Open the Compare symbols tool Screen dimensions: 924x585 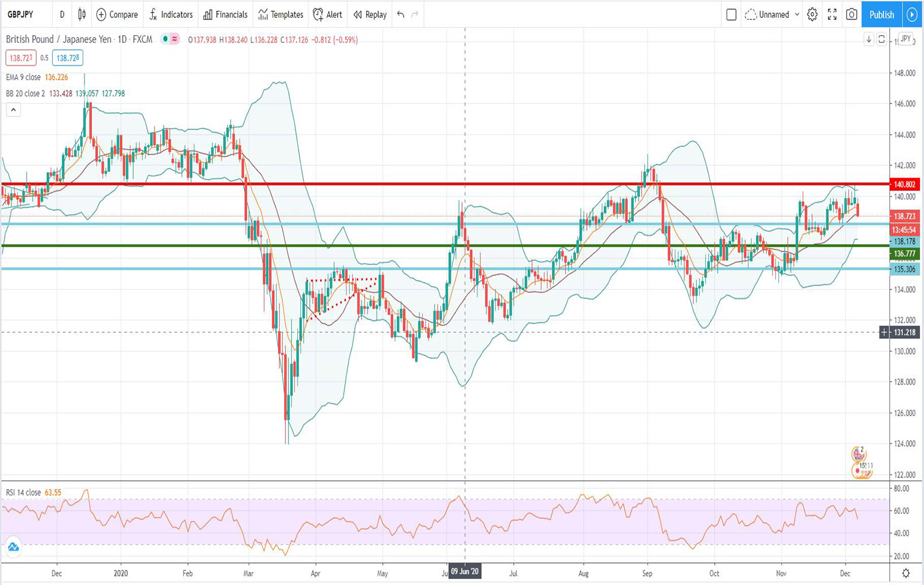[117, 14]
